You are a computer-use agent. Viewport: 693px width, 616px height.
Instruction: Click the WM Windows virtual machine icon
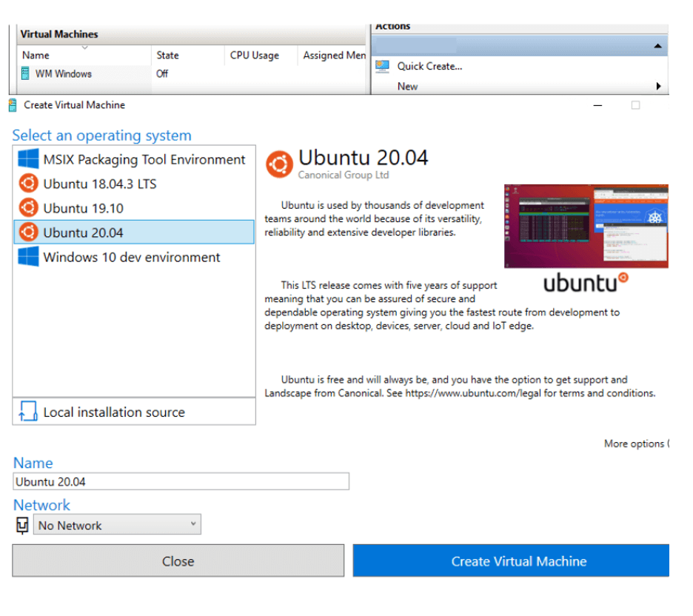tap(26, 74)
